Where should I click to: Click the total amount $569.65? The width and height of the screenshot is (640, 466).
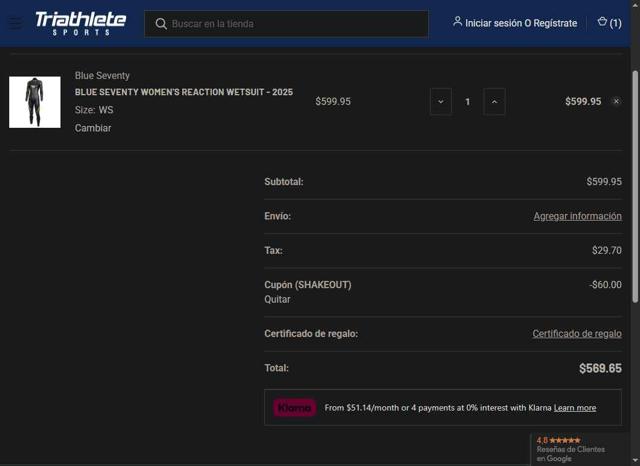[600, 368]
